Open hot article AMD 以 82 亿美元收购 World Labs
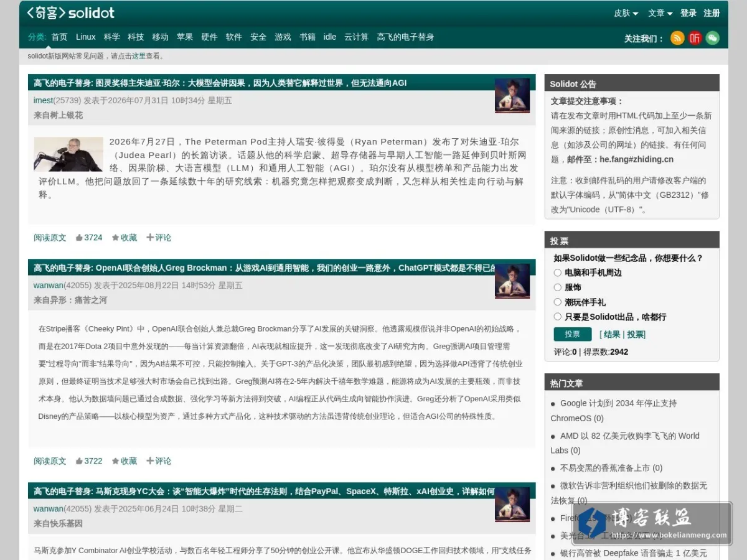Screen dimensions: 747x560 click(625, 443)
